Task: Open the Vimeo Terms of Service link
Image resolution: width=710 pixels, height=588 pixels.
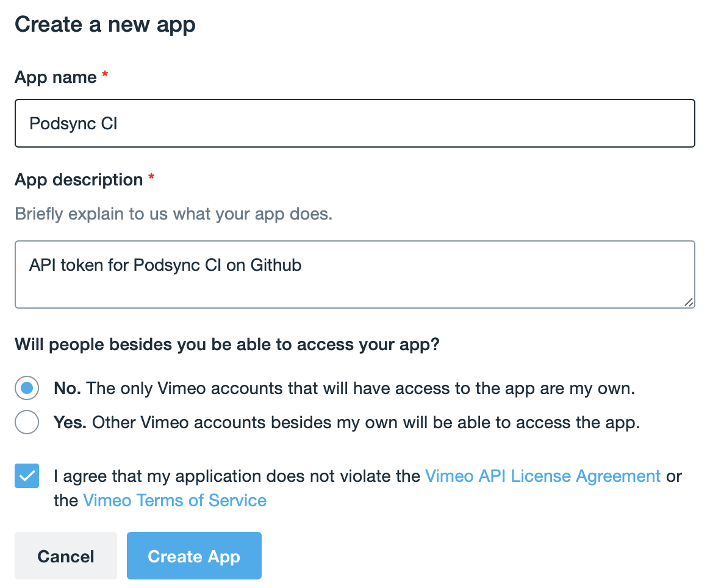Action: [x=174, y=500]
